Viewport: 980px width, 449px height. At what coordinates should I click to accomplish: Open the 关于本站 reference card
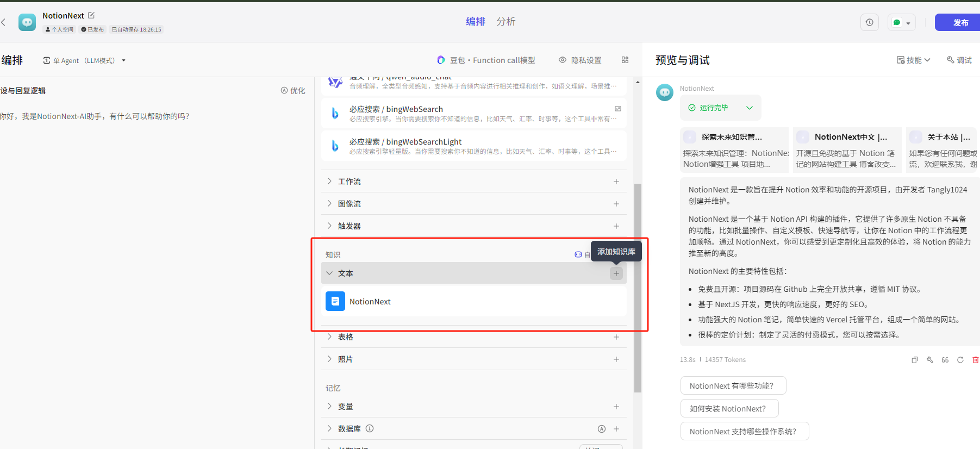pyautogui.click(x=941, y=150)
